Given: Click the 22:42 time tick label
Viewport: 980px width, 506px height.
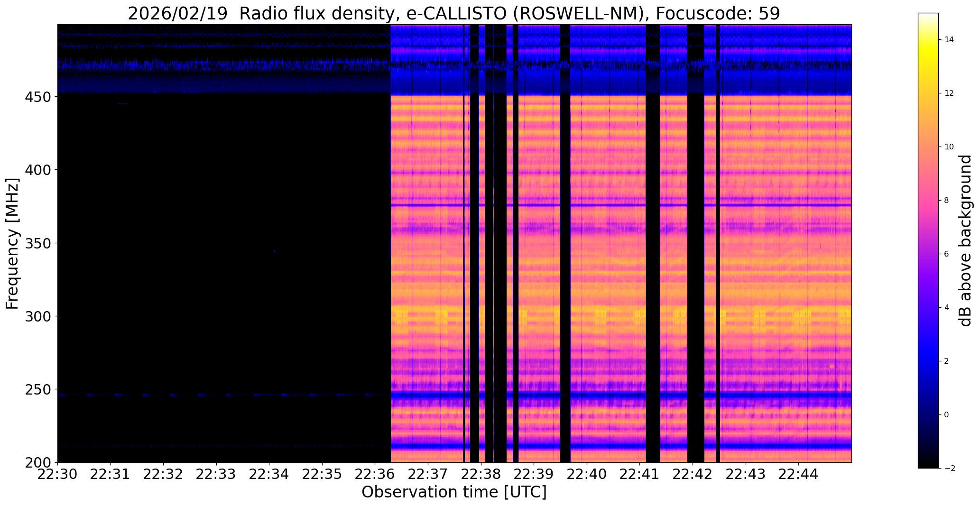Looking at the screenshot, I should coord(693,474).
